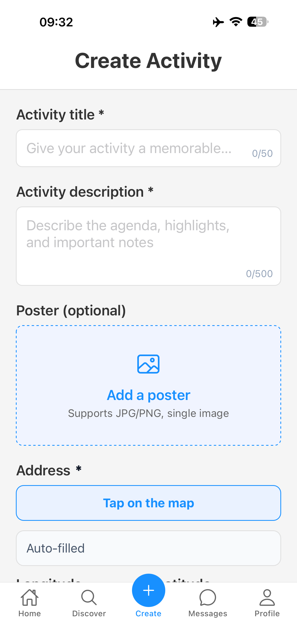Tap the Wi-Fi icon in the status bar
This screenshot has width=297, height=644.
pyautogui.click(x=235, y=22)
